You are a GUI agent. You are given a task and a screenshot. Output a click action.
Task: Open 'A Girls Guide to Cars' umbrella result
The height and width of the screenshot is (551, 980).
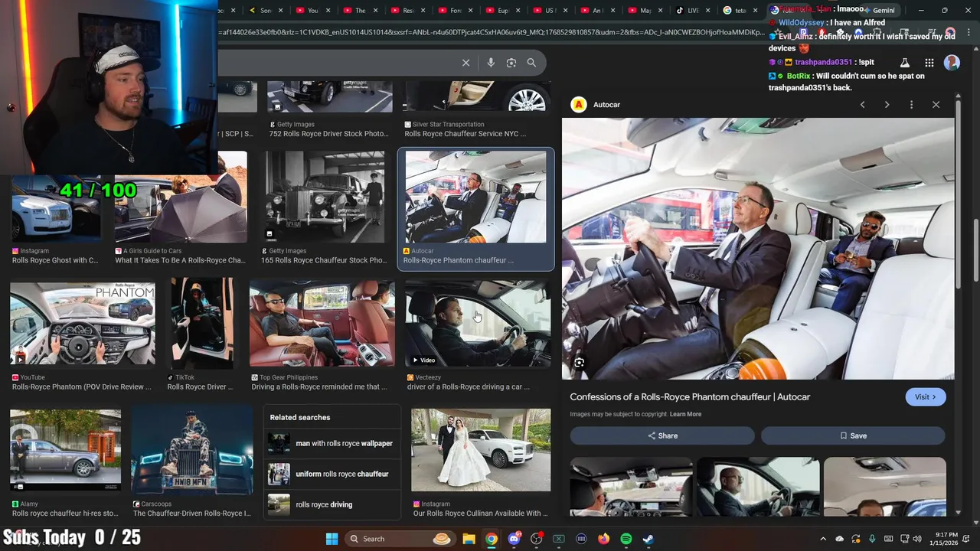tap(181, 197)
